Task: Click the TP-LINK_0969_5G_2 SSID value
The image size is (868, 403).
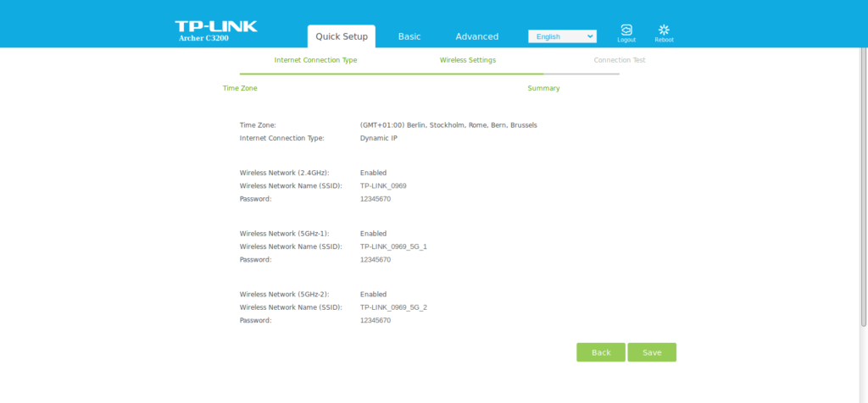Action: pyautogui.click(x=393, y=307)
